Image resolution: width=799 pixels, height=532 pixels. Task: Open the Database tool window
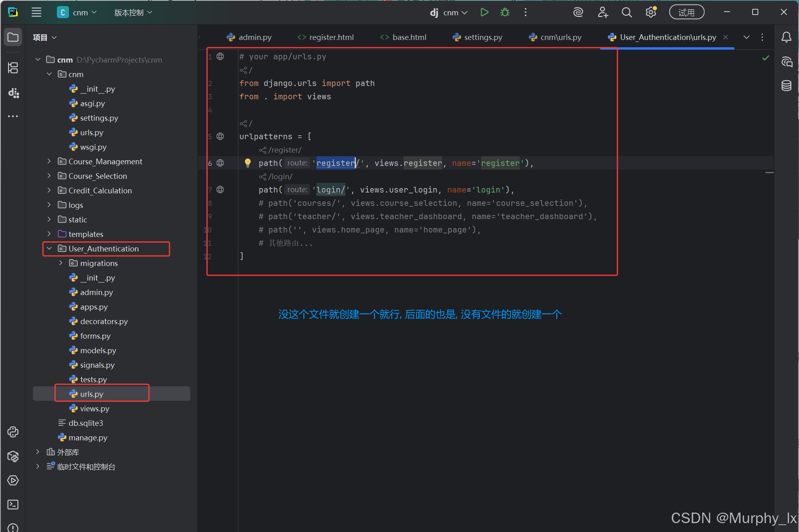[x=786, y=86]
